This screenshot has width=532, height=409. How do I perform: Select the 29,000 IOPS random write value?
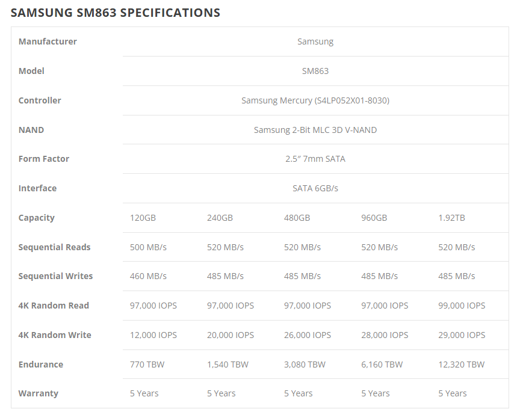(462, 335)
